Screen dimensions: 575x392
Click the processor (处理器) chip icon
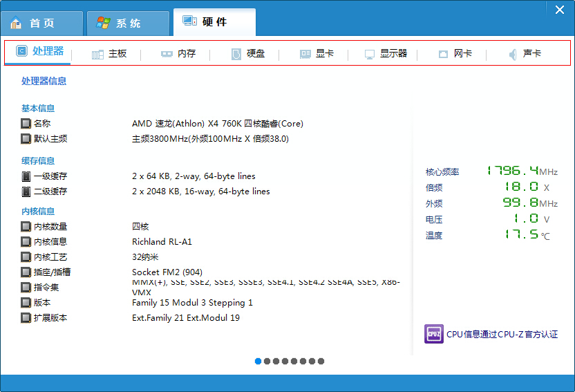click(x=22, y=51)
